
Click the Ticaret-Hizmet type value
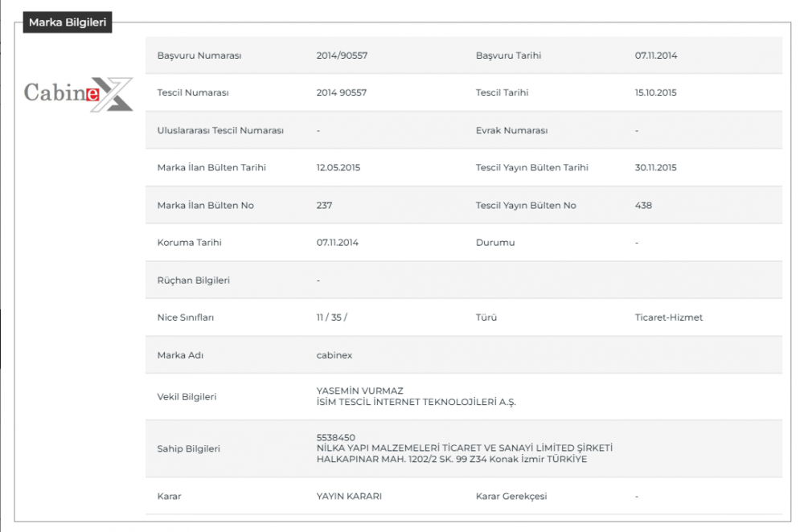tap(668, 317)
